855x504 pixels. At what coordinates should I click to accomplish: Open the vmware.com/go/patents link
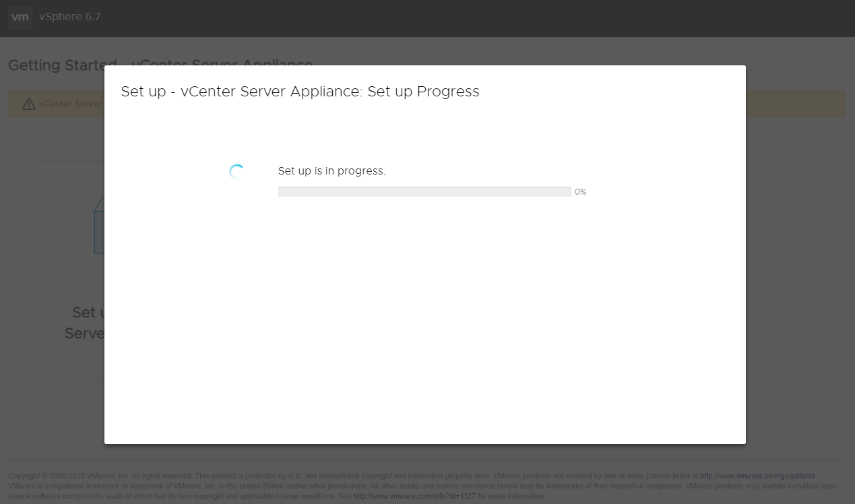pyautogui.click(x=757, y=476)
